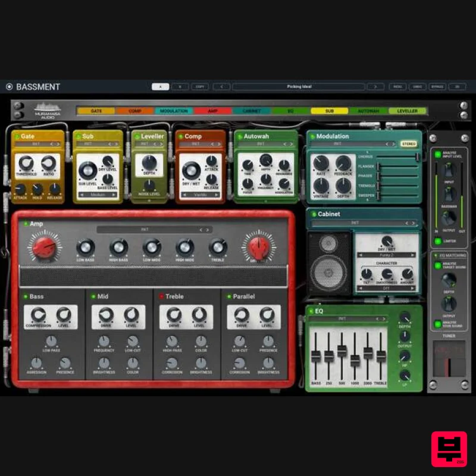Image resolution: width=476 pixels, height=476 pixels.
Task: Enable the STEREO toggle on the Modulation unit
Action: 409,143
